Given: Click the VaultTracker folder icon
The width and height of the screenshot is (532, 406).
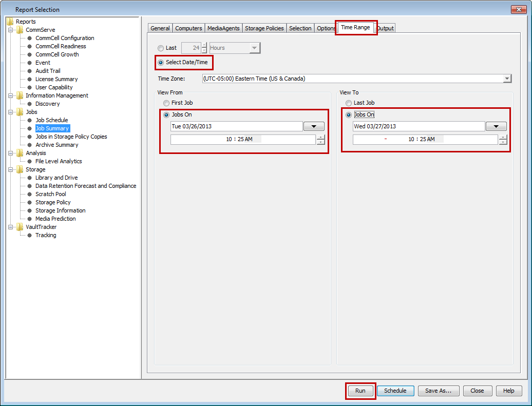Looking at the screenshot, I should click(20, 227).
